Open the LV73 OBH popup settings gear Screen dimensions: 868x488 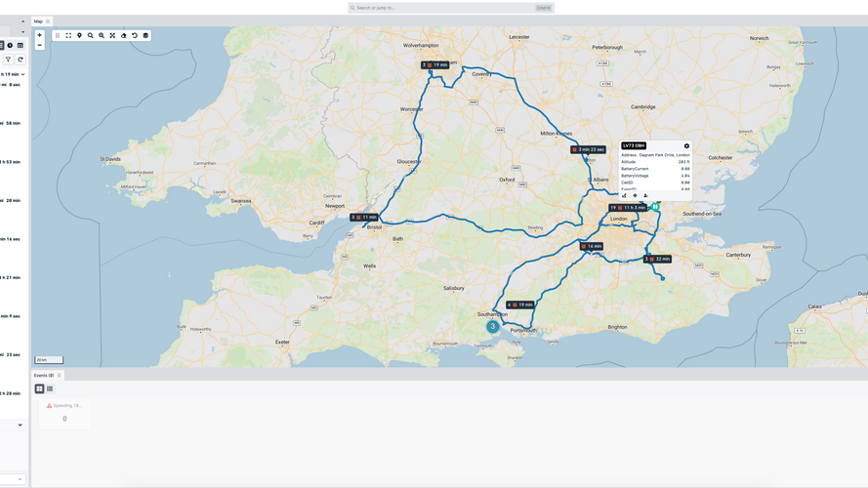pos(686,146)
